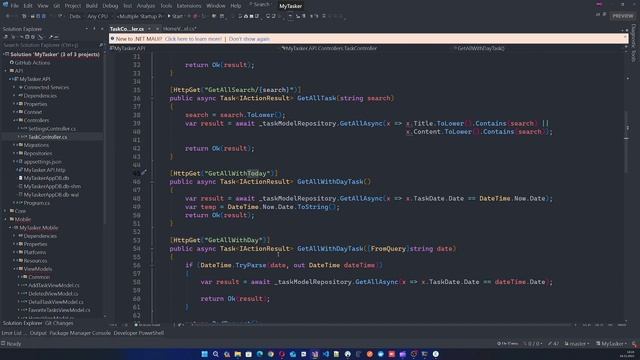Image resolution: width=640 pixels, height=360 pixels.
Task: Open the Debug menu
Action: 110,6
